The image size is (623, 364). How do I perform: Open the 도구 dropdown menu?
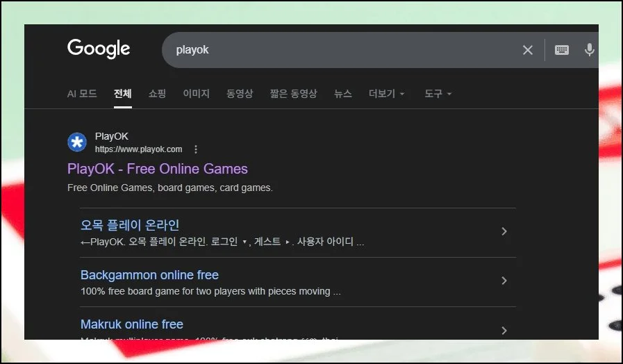[x=438, y=94]
